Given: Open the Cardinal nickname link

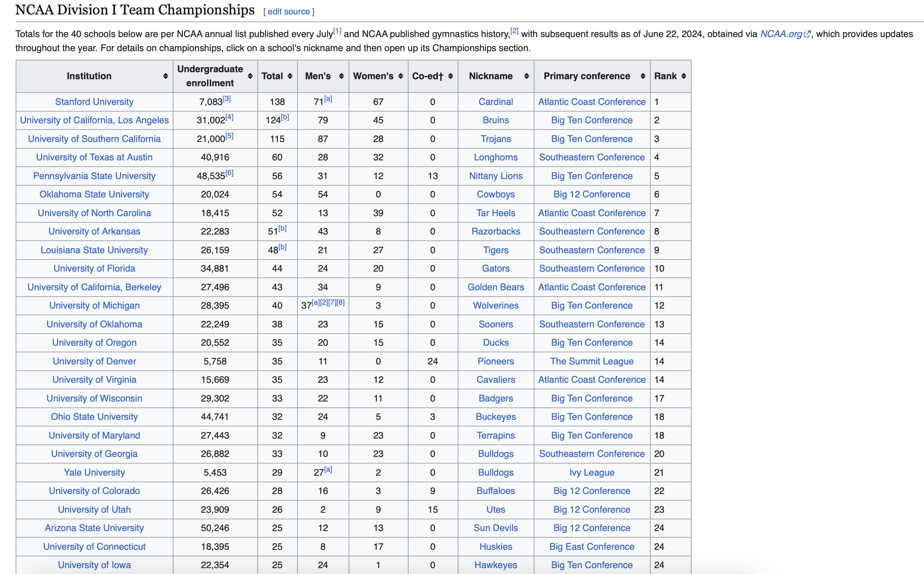Looking at the screenshot, I should point(496,102).
